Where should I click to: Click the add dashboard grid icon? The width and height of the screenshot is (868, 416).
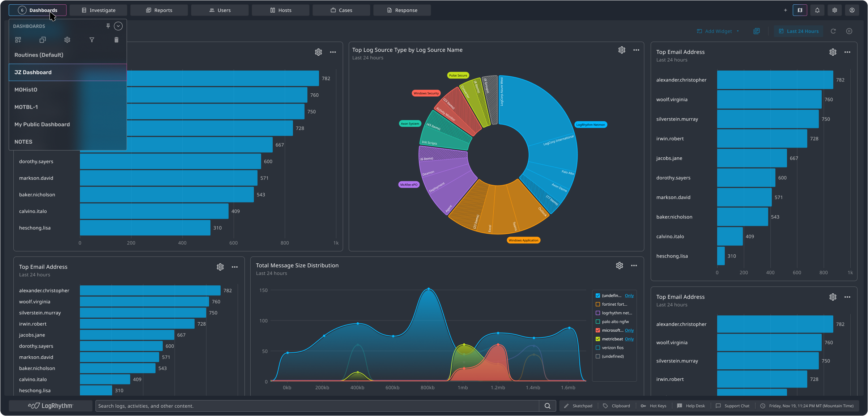18,40
